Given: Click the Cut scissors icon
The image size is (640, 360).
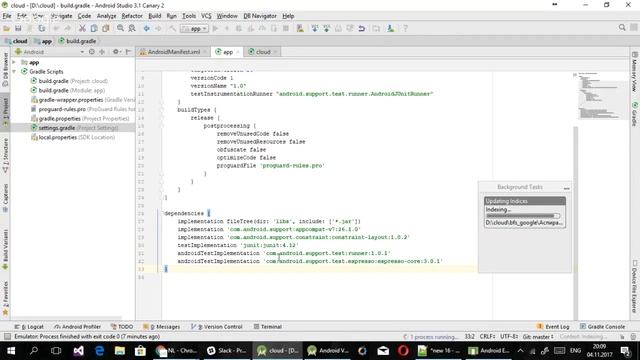Looking at the screenshot, I should tap(82, 28).
